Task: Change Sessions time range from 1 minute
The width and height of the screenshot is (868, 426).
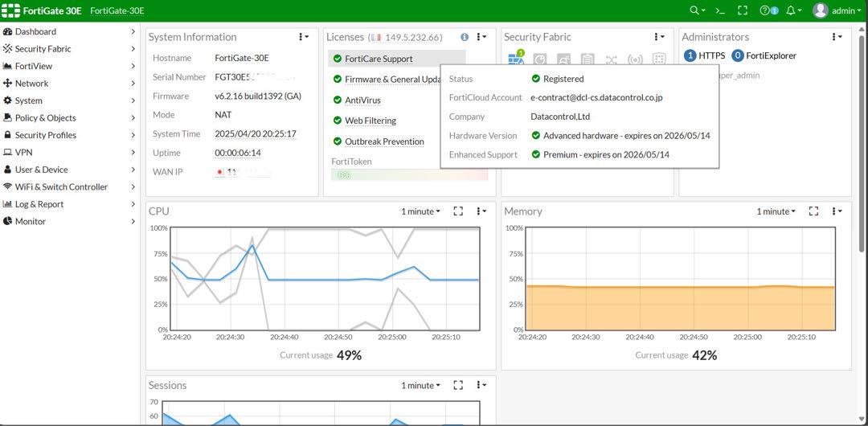Action: 420,385
